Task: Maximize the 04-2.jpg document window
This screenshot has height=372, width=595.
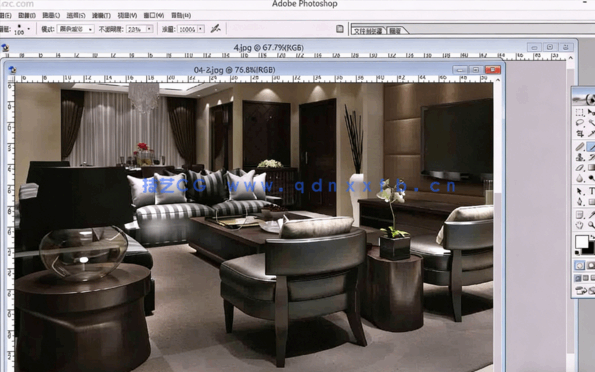Action: click(476, 70)
